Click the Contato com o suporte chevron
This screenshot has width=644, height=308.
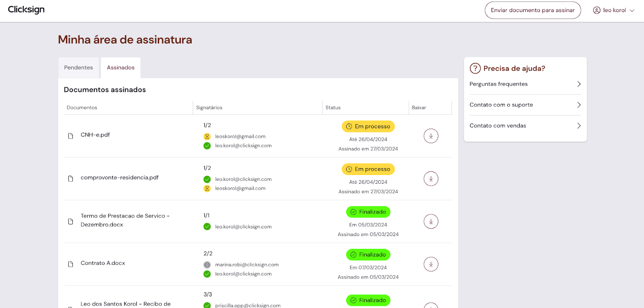579,105
